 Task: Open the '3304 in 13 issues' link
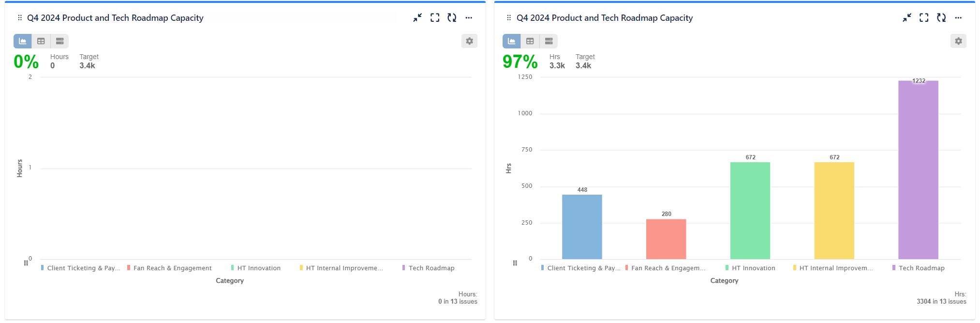[941, 302]
